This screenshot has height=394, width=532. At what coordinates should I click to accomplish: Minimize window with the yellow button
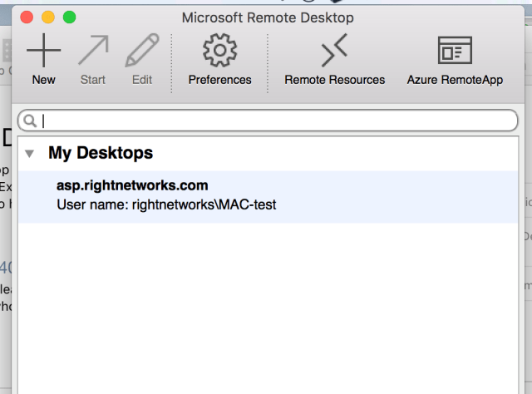pos(48,17)
